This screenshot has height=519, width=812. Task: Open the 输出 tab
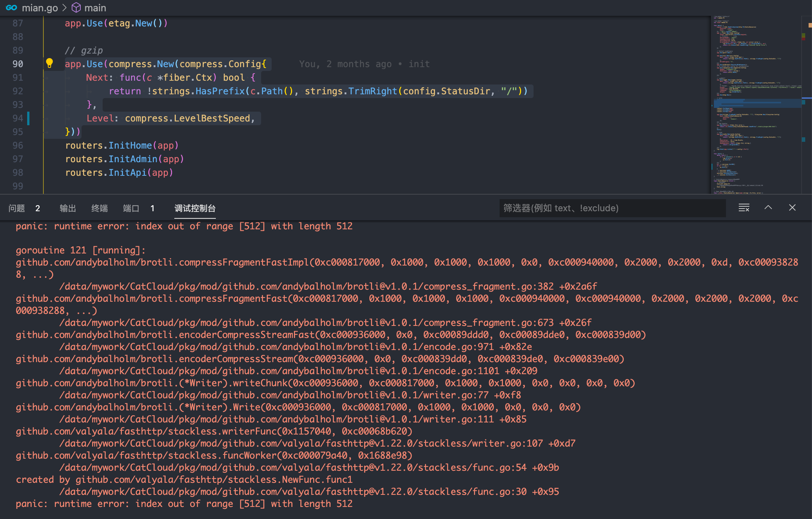pyautogui.click(x=68, y=208)
